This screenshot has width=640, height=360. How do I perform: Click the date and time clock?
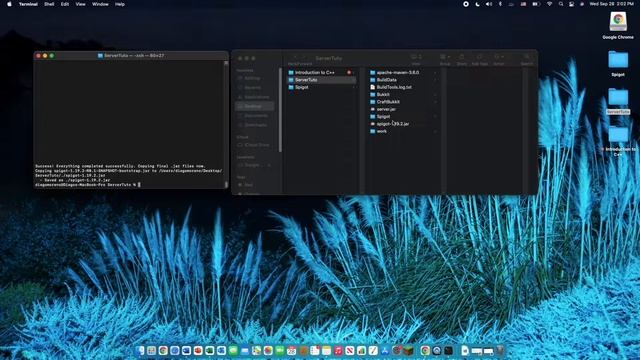611,4
